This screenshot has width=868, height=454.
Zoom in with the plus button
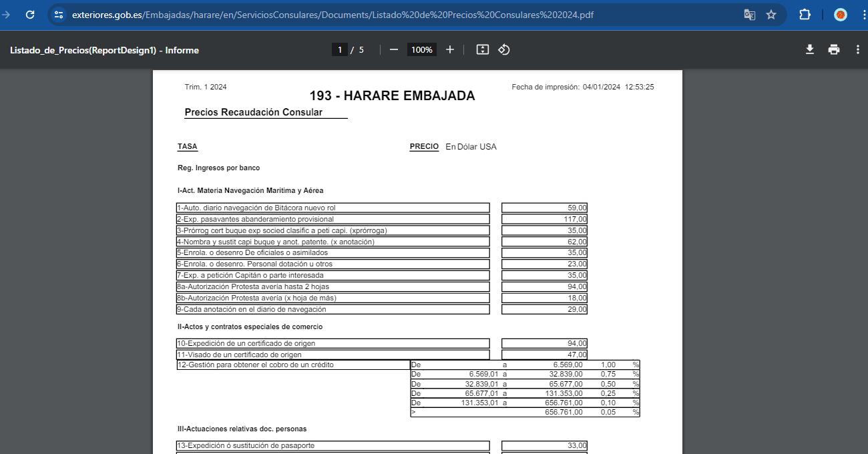450,49
